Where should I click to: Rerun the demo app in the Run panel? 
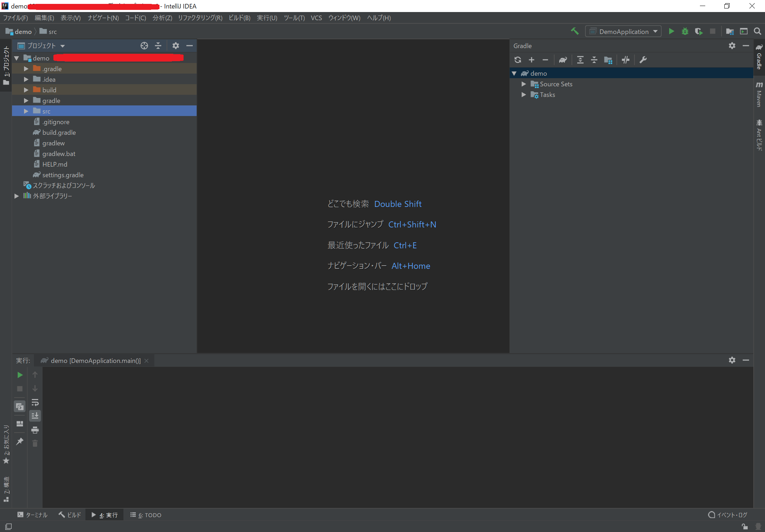(x=20, y=375)
